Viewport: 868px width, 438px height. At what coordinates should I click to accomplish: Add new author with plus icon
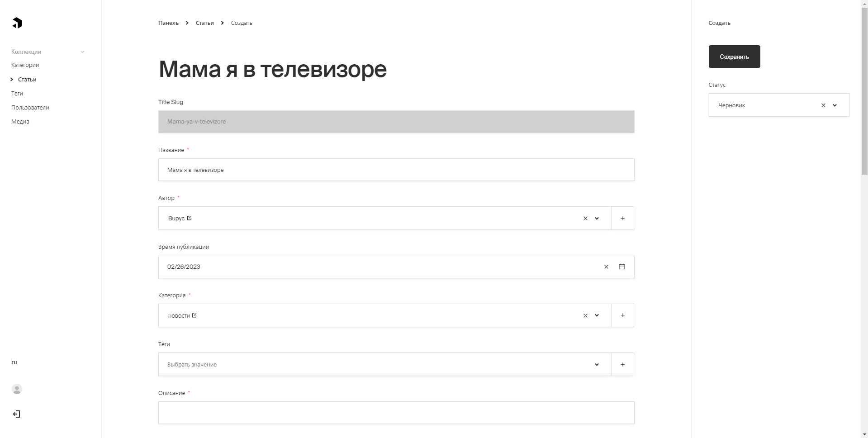pos(622,218)
